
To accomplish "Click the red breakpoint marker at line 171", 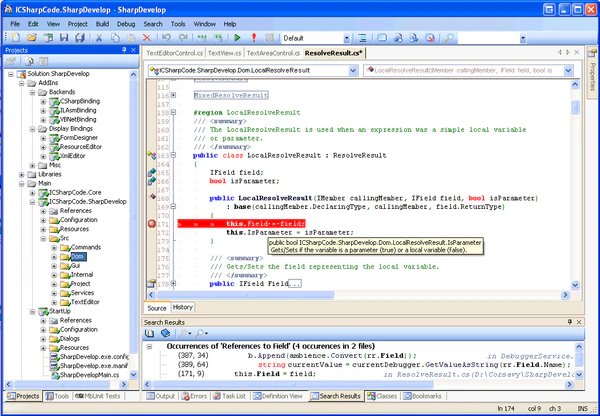I will click(151, 224).
